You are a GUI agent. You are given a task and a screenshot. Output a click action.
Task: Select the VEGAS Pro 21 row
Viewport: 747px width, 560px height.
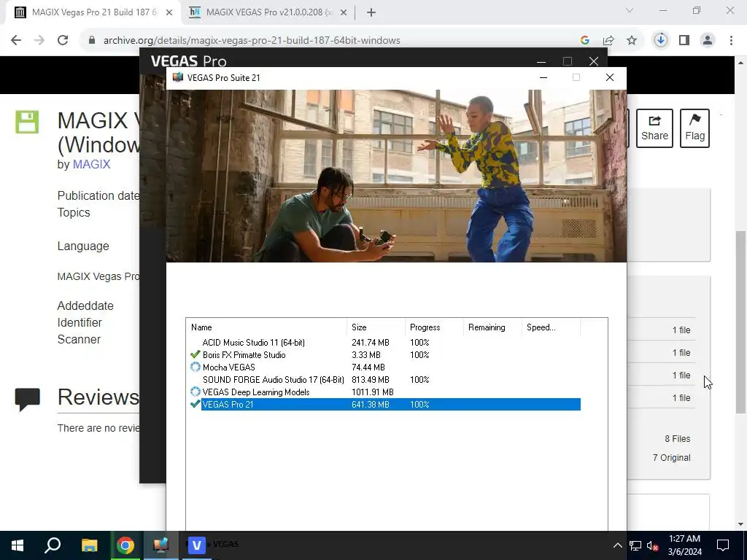[384, 404]
